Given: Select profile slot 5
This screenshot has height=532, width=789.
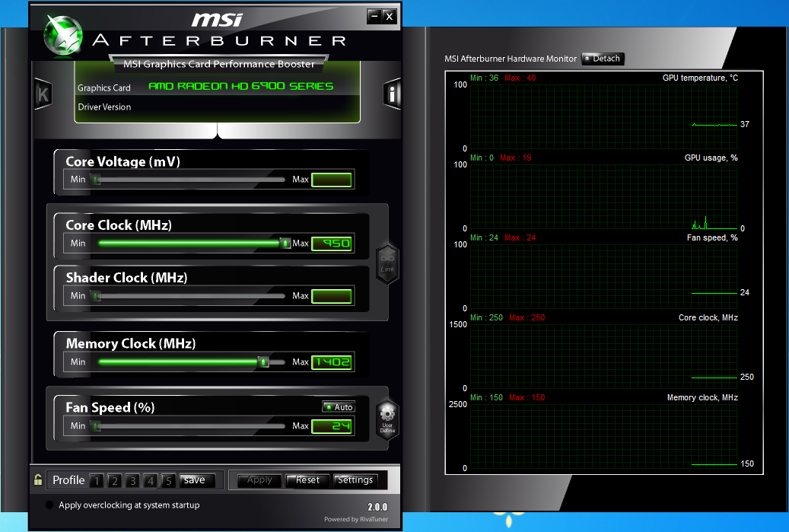Looking at the screenshot, I should [x=169, y=481].
